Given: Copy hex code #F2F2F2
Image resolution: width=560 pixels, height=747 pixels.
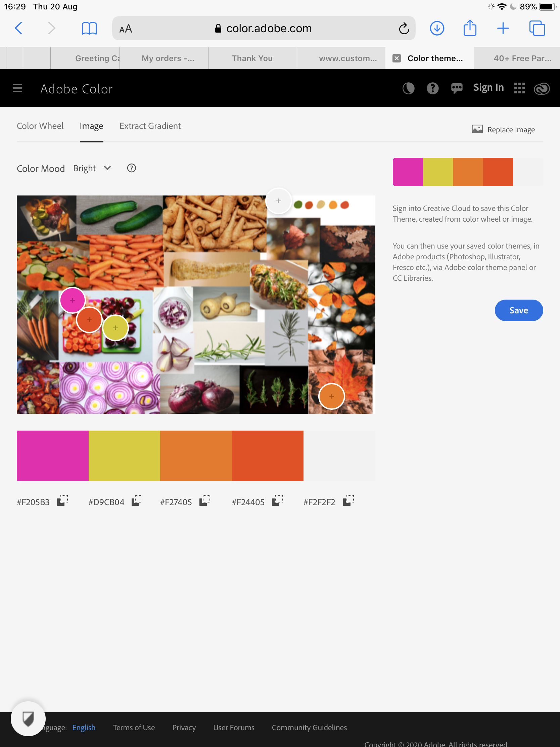Looking at the screenshot, I should point(348,500).
